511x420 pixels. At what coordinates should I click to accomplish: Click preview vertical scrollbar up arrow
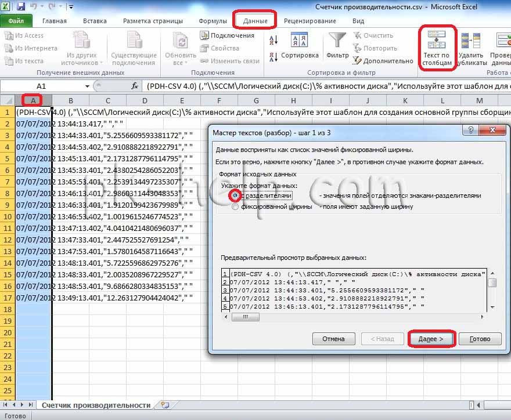coord(492,273)
